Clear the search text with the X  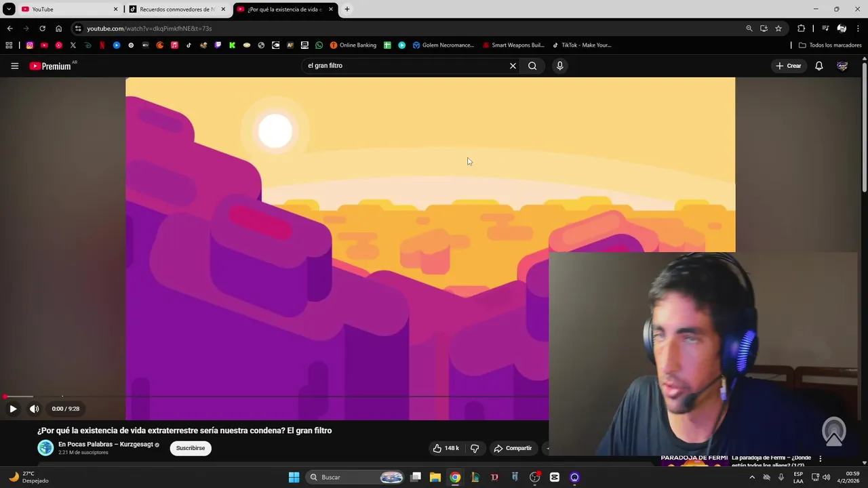(x=513, y=66)
